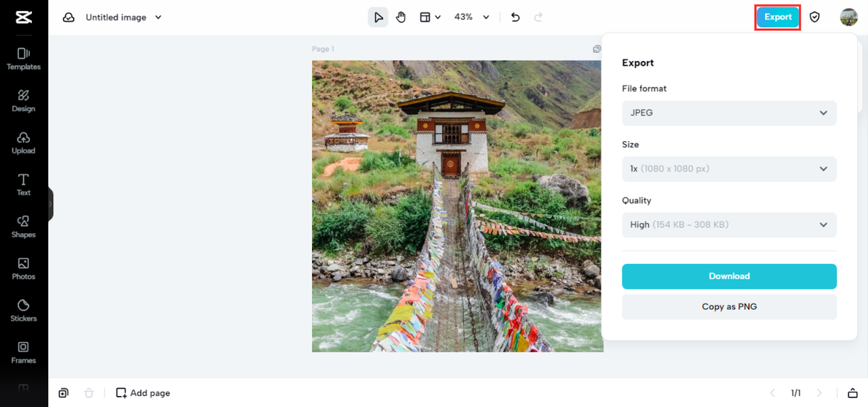Viewport: 868px width, 407px height.
Task: Go to the previous page arrow
Action: click(x=772, y=393)
